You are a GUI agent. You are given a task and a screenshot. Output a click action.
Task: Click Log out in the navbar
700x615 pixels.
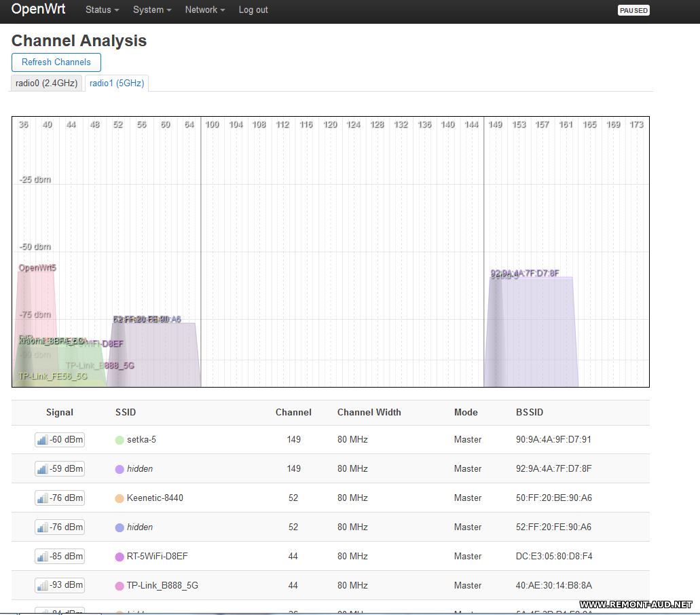(253, 10)
